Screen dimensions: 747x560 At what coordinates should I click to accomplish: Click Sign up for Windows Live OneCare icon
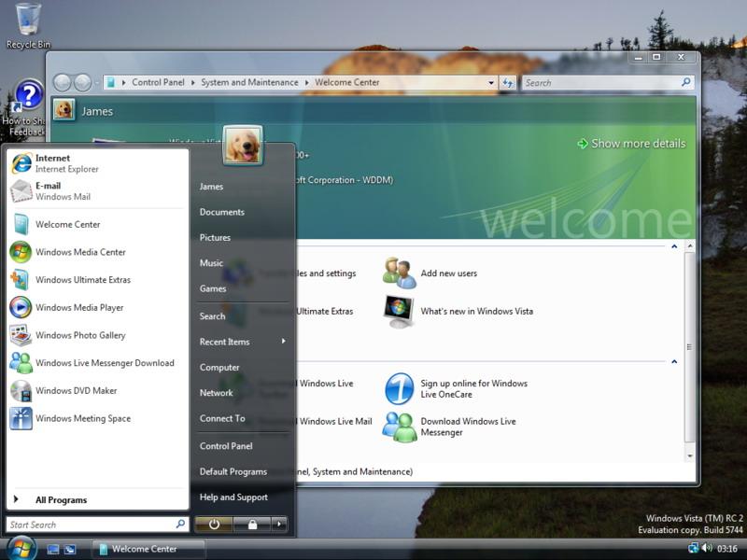399,388
